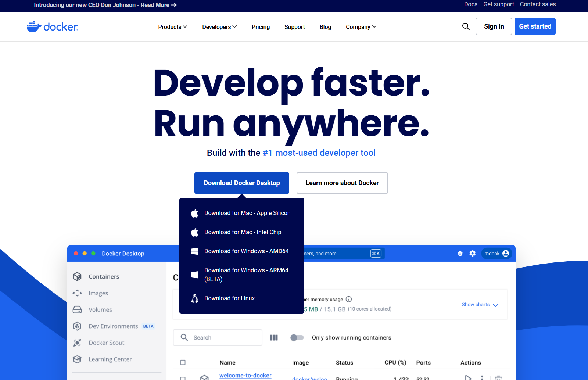Click the container search magnifier icon
This screenshot has height=380, width=588.
(184, 337)
